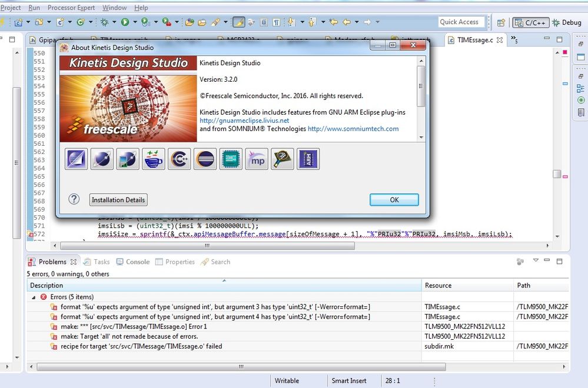588x388 pixels.
Task: Click the Open Element toolbar icon
Action: point(190,22)
